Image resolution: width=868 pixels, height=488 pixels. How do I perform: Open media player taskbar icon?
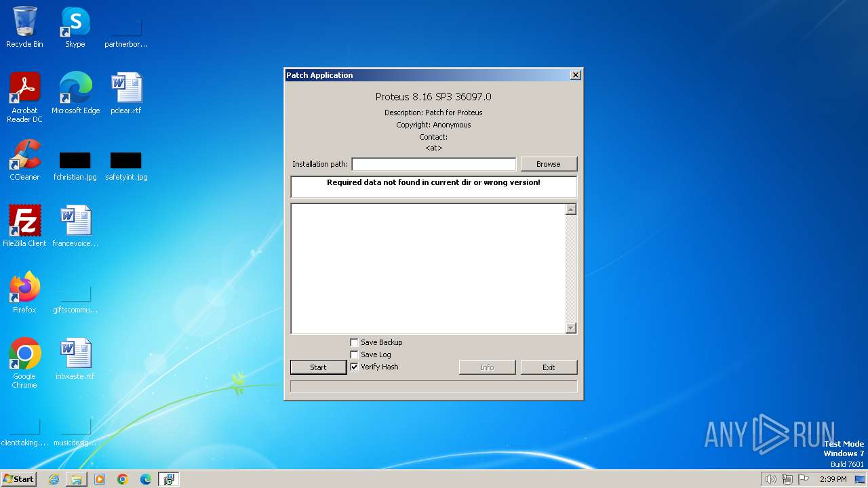pyautogui.click(x=100, y=479)
